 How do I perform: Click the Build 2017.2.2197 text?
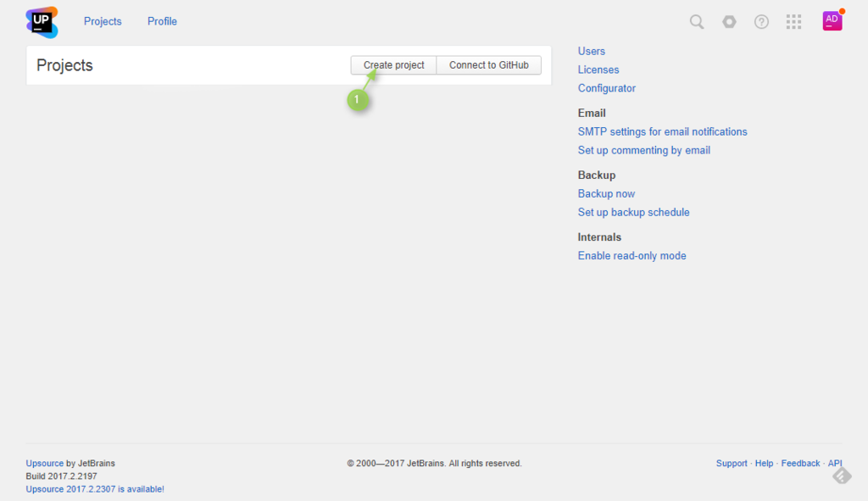61,476
